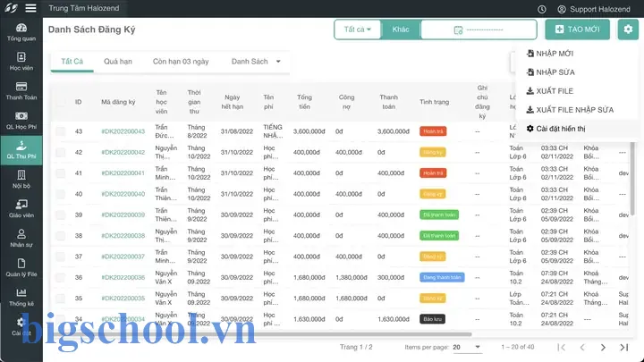Open the items per page dropdown

[467, 347]
